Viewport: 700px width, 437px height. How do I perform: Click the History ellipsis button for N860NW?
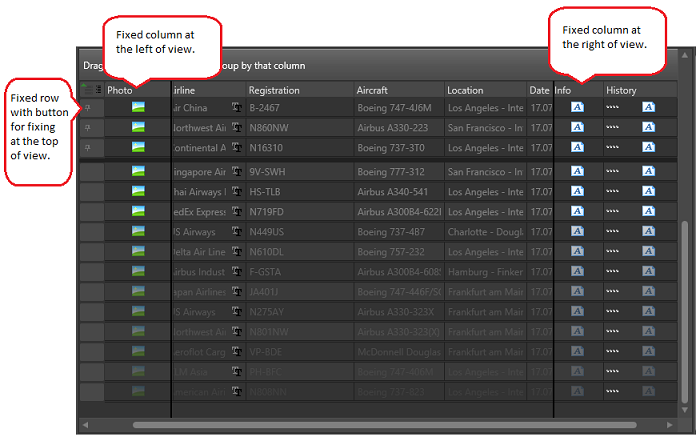(x=612, y=127)
